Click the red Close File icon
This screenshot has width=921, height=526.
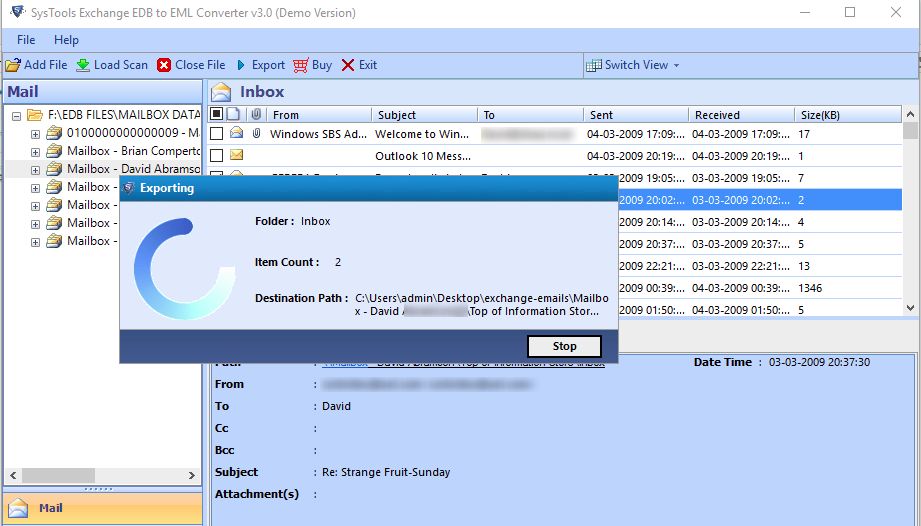[x=164, y=65]
